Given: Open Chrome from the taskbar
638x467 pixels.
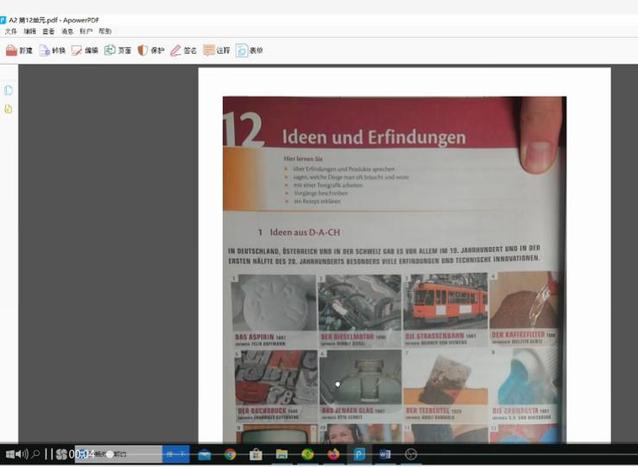Looking at the screenshot, I should 230,454.
